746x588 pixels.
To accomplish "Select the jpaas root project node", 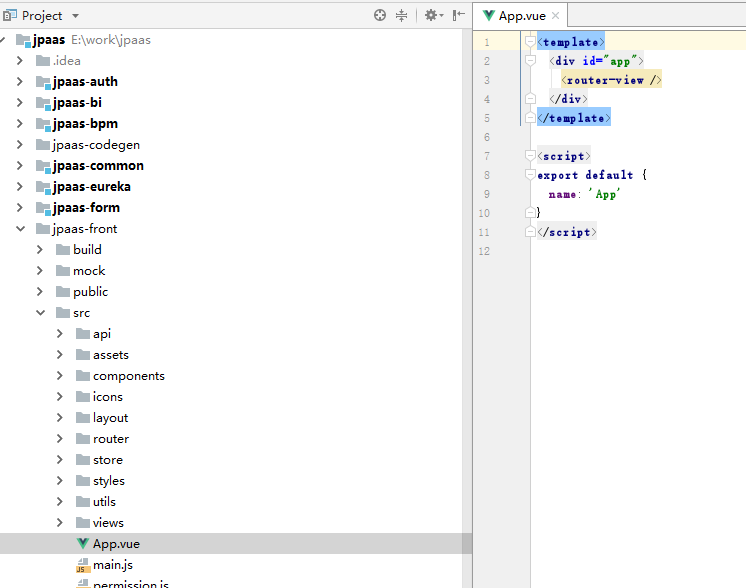I will [x=49, y=39].
